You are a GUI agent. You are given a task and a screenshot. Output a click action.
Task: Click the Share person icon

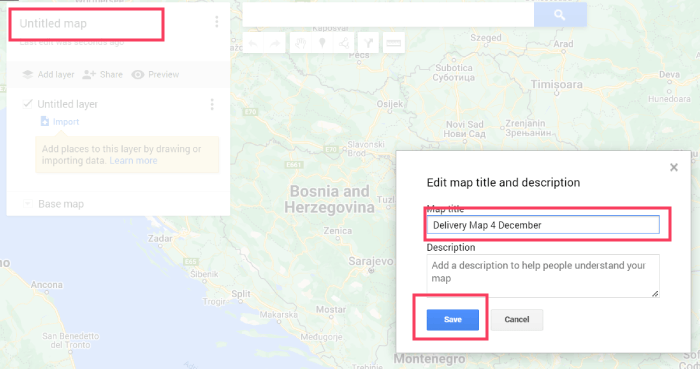point(89,75)
